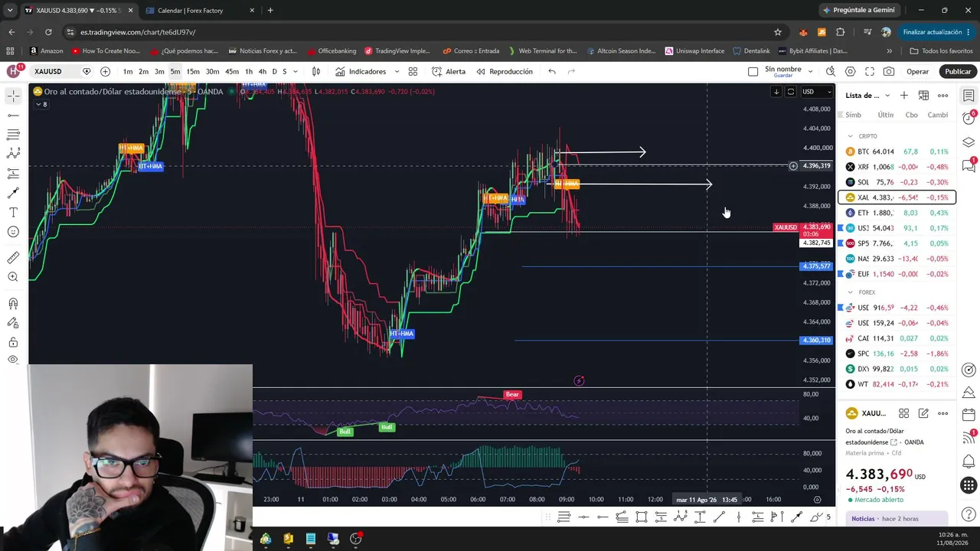Take a chart snapshot with camera icon

click(x=888, y=71)
